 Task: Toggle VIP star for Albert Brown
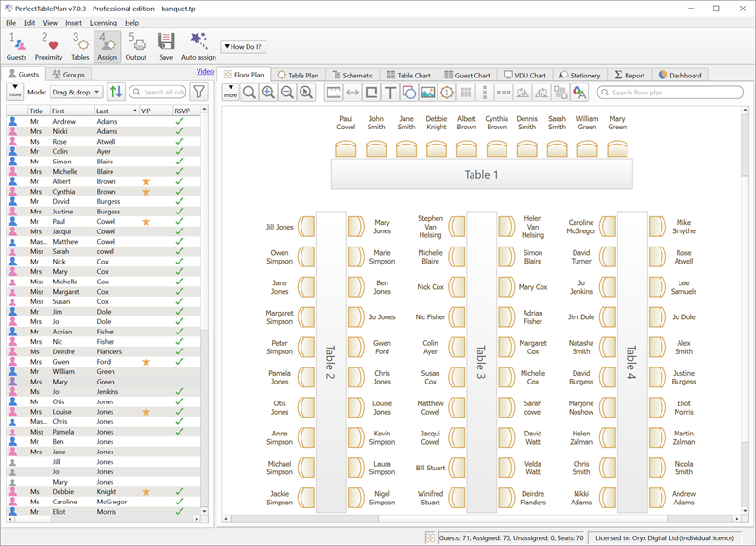(x=146, y=180)
